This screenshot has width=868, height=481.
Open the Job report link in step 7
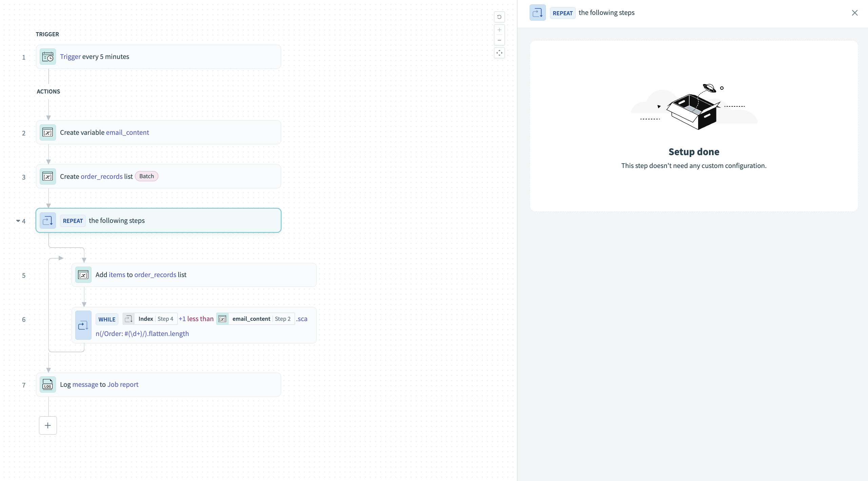[x=123, y=384]
